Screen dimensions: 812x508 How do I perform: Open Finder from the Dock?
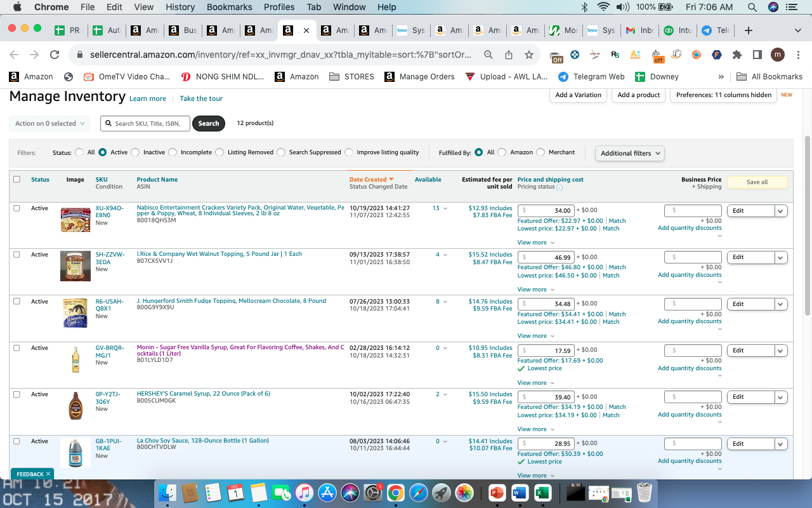pos(168,492)
